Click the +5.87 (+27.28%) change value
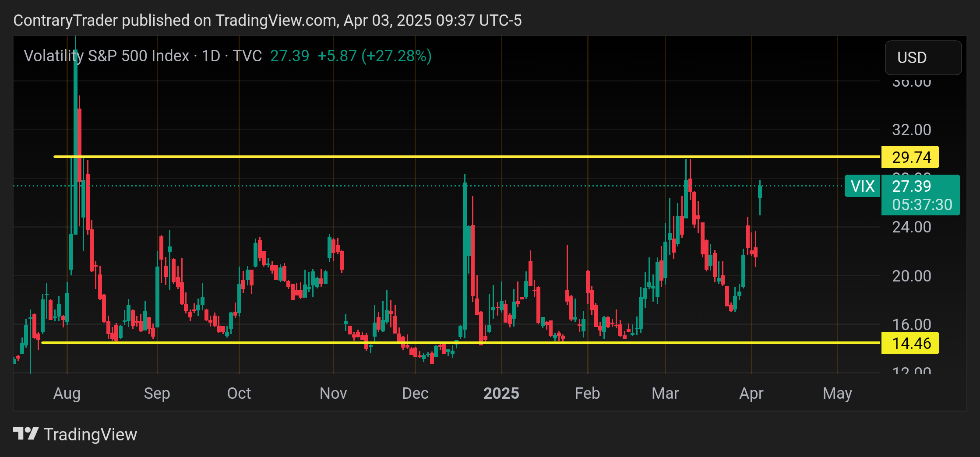This screenshot has width=980, height=457. tap(374, 56)
